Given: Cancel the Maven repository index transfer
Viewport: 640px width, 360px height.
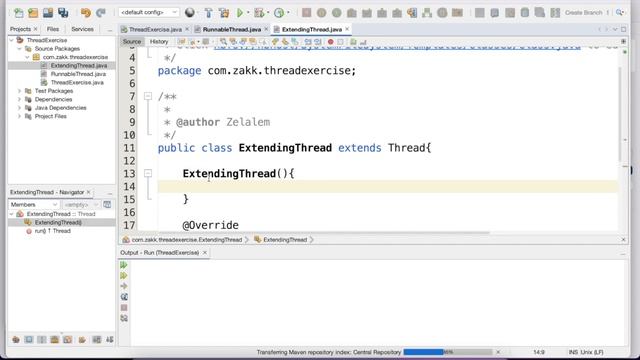Looking at the screenshot, I should coord(498,352).
